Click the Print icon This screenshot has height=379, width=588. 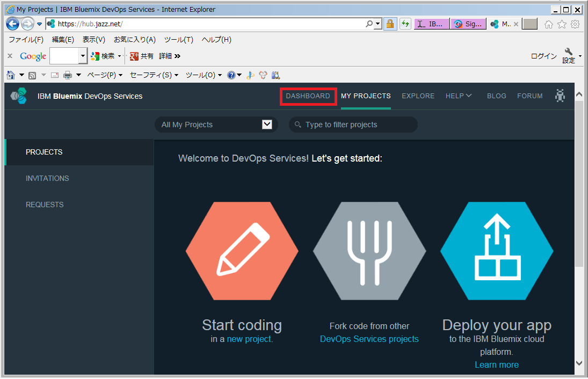click(68, 75)
